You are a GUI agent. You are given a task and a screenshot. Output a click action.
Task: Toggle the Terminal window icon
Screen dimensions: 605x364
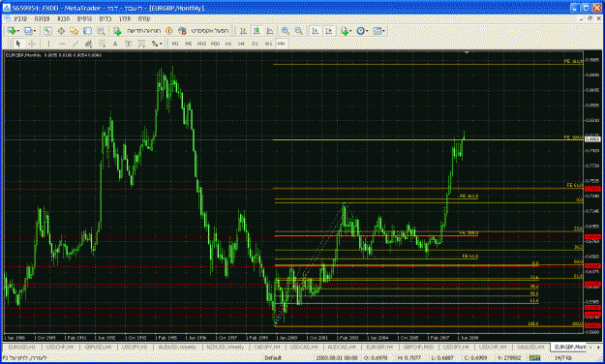pos(87,31)
